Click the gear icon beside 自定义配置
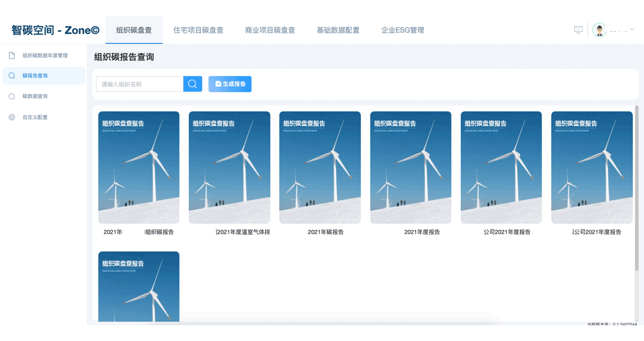The height and width of the screenshot is (341, 644). 12,117
